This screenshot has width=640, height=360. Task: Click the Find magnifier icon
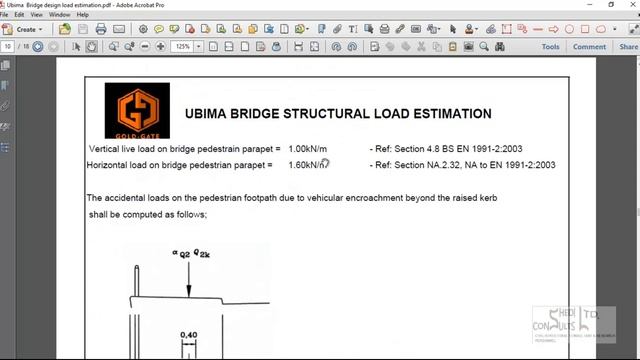pyautogui.click(x=484, y=47)
